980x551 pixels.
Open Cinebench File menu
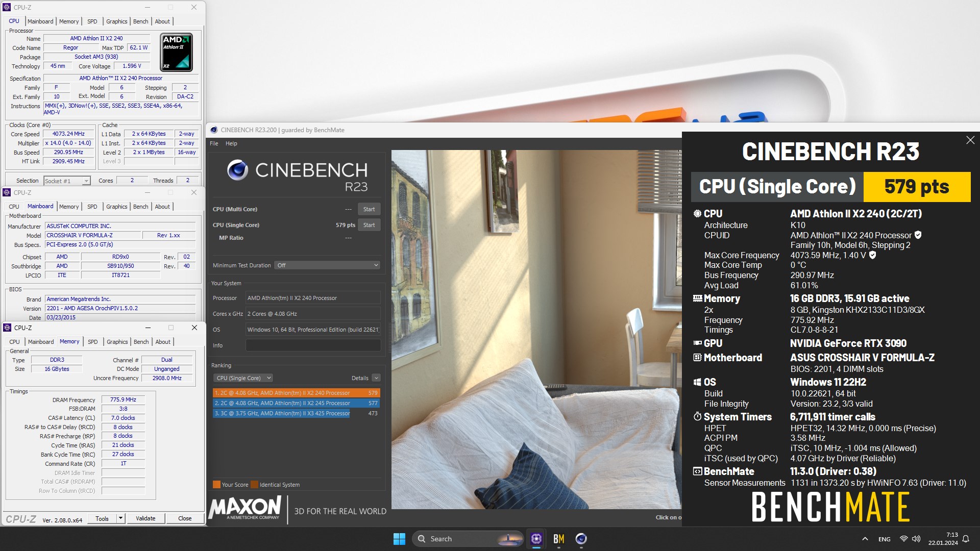point(214,143)
